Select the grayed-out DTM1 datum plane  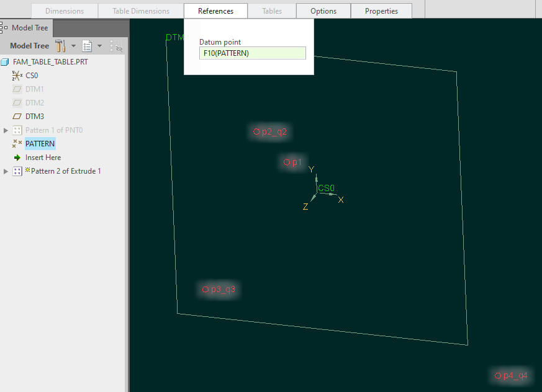point(34,89)
